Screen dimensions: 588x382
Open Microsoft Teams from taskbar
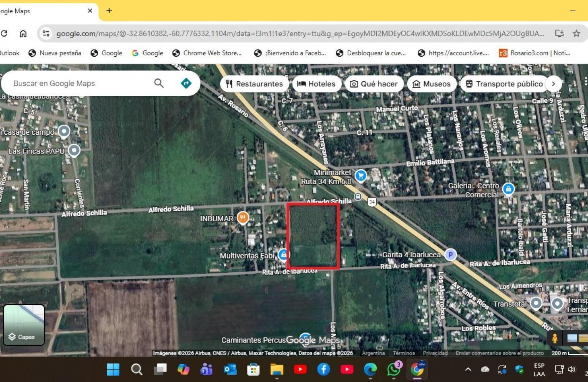pos(206,369)
